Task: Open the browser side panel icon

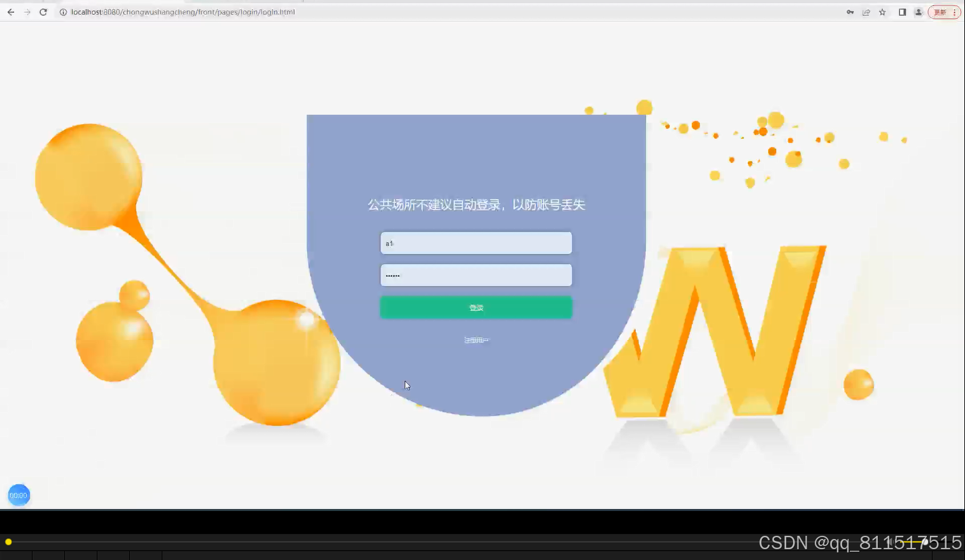Action: (x=902, y=11)
